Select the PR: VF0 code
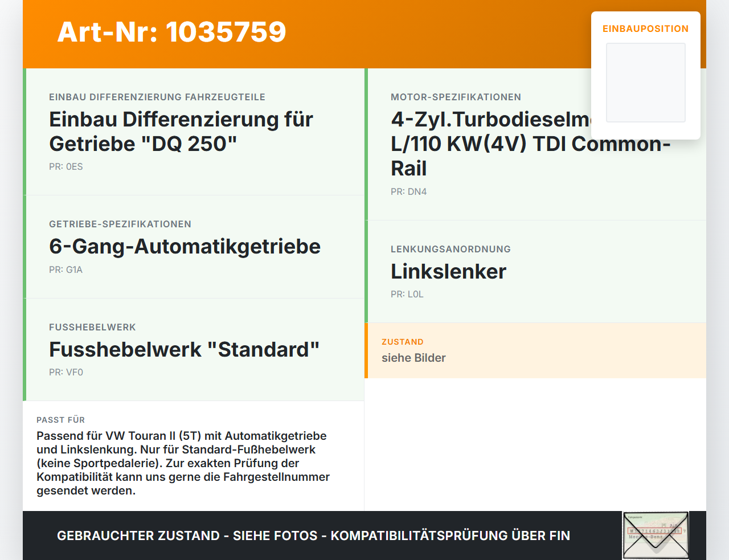The height and width of the screenshot is (560, 729). click(x=66, y=373)
